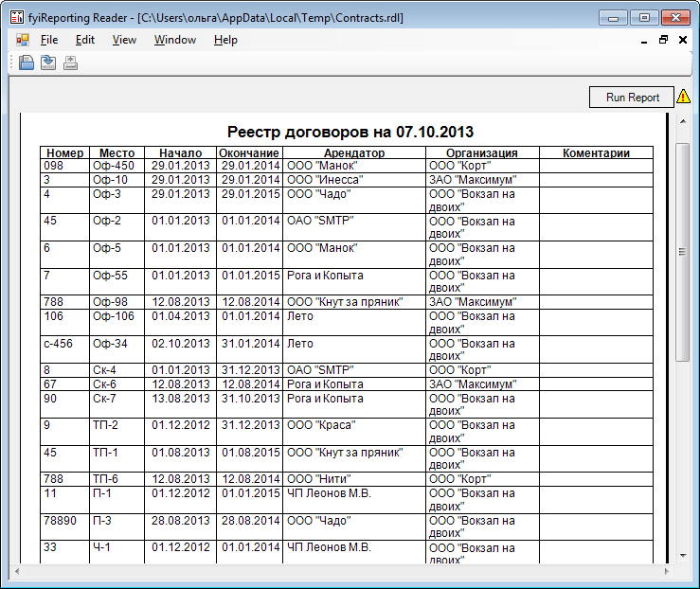This screenshot has height=589, width=700.
Task: Click the Run Report button
Action: (632, 98)
